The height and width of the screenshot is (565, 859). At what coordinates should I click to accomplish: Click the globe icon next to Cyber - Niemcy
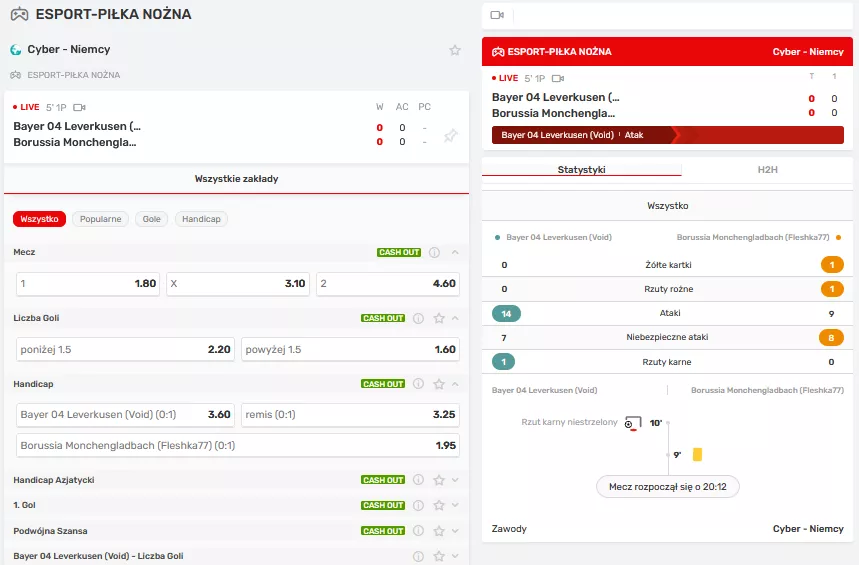[16, 50]
